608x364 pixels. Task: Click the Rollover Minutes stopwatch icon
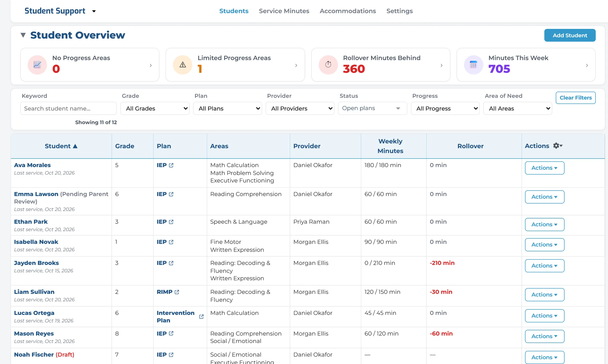point(328,65)
